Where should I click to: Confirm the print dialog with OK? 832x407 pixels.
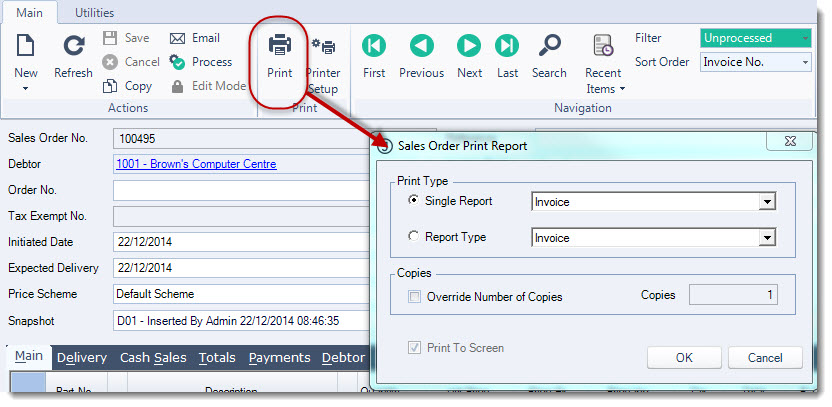(x=684, y=358)
